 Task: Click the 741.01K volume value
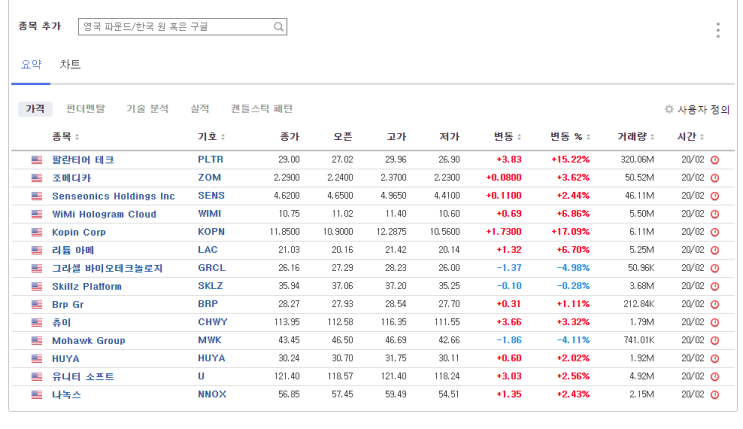(x=639, y=340)
